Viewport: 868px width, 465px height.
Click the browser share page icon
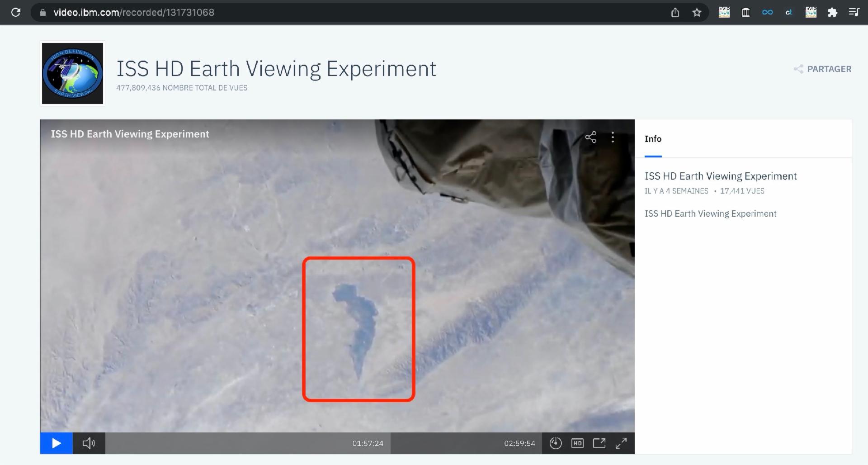point(675,12)
